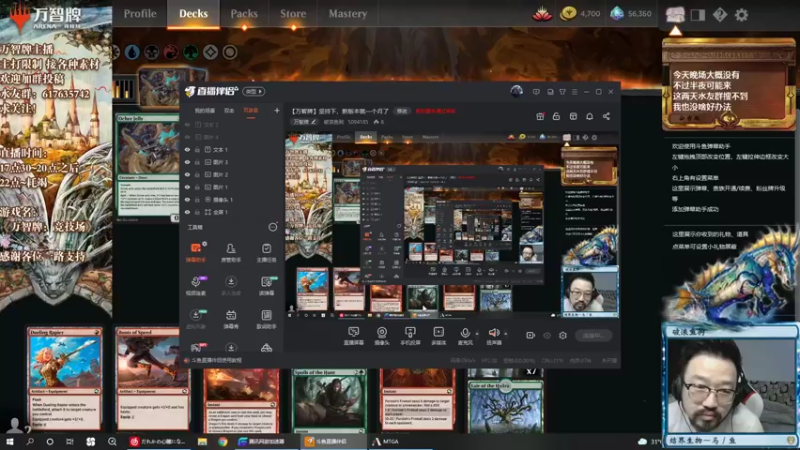This screenshot has height=450, width=800.
Task: Lock the 文本 1 source layer
Action: 197,149
